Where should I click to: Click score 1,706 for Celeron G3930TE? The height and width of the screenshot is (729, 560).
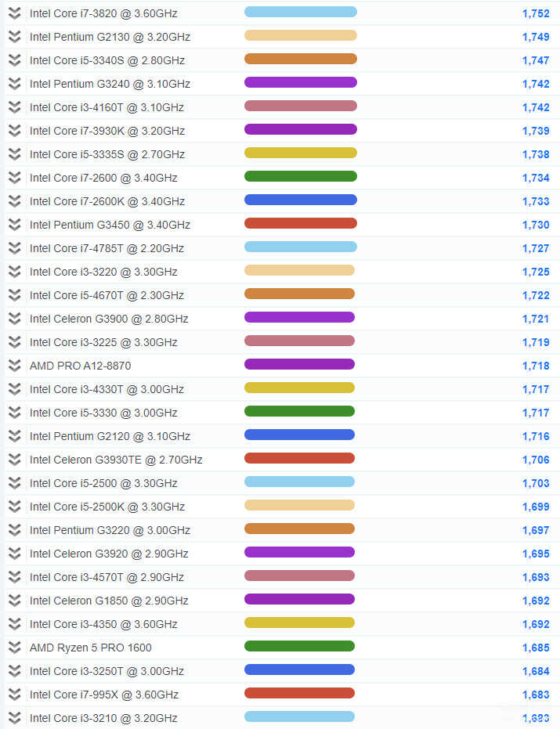(536, 460)
